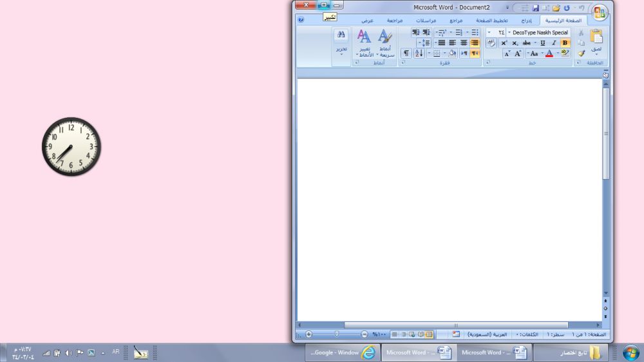Screen dimensions: 644x362
Task: Click the Grow Font icon
Action: pos(518,53)
